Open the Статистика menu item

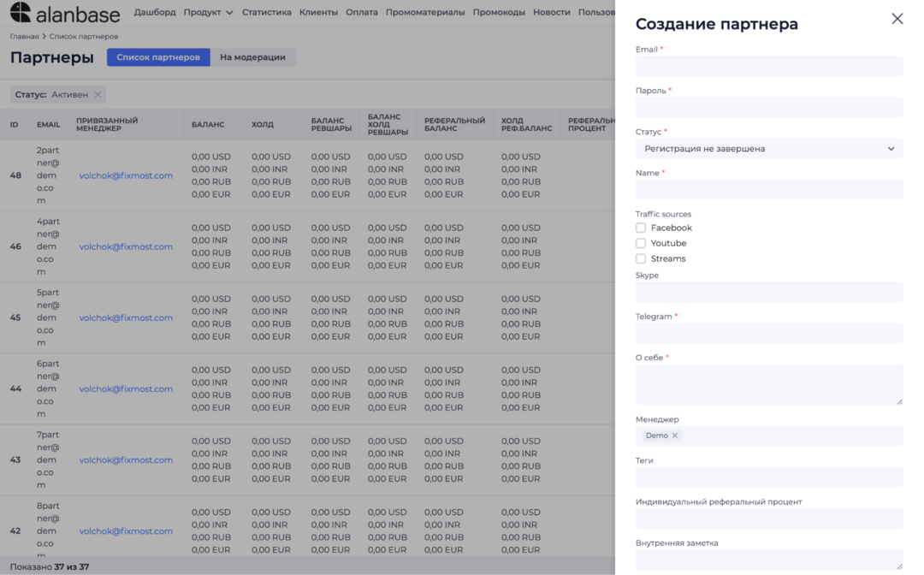click(x=266, y=13)
